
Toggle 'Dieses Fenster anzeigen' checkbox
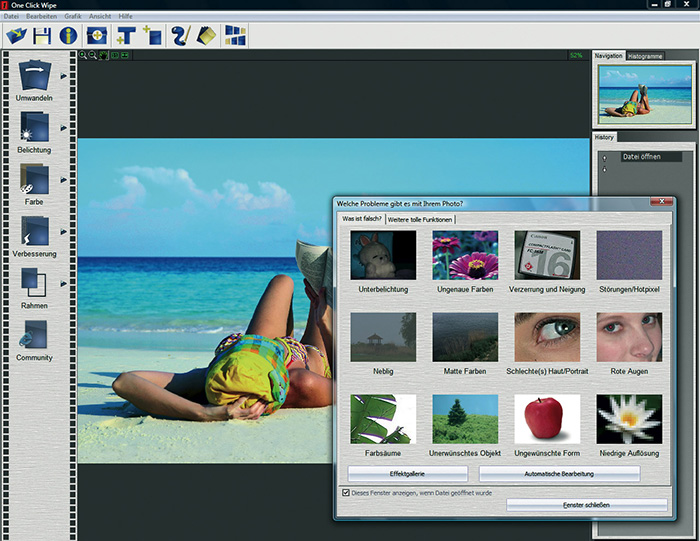point(346,492)
